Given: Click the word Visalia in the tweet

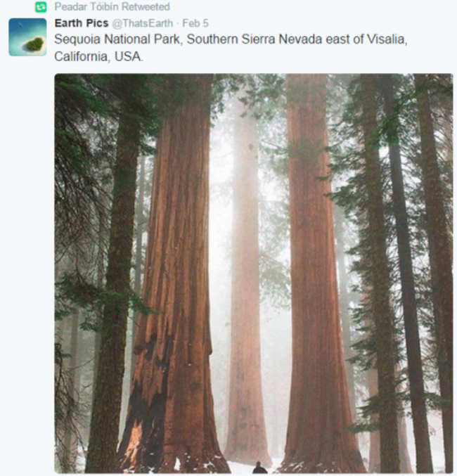Looking at the screenshot, I should point(386,39).
